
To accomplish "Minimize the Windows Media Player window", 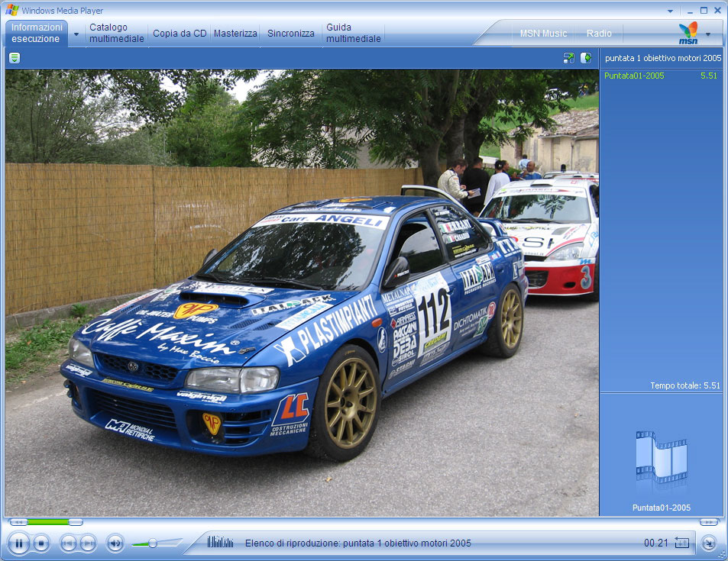I will [x=690, y=11].
